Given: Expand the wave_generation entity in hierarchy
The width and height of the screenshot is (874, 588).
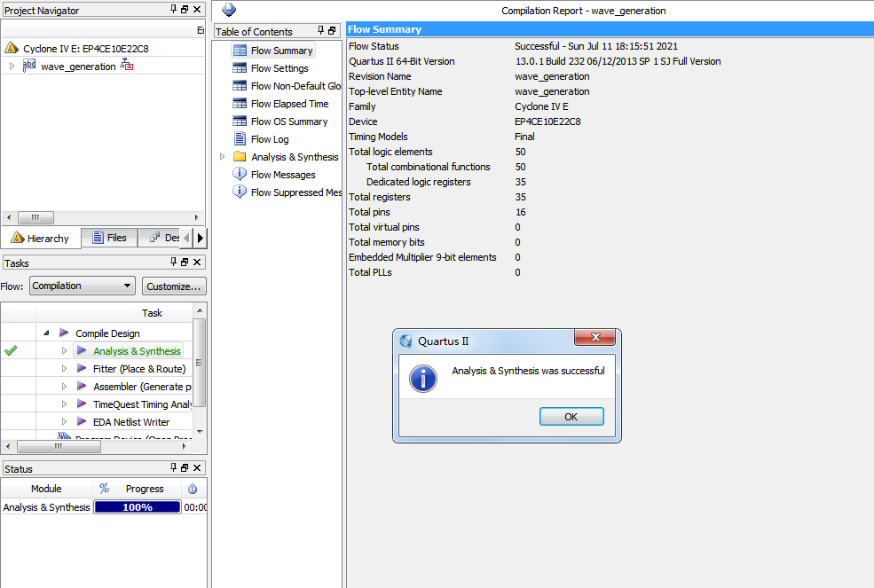Looking at the screenshot, I should pyautogui.click(x=12, y=66).
